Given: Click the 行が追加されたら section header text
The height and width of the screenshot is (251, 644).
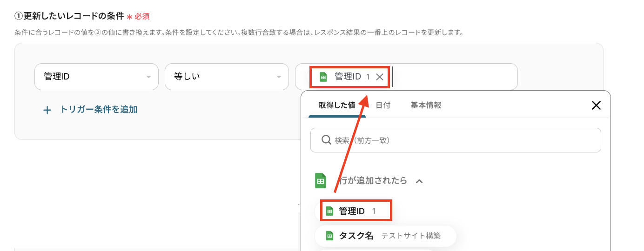Looking at the screenshot, I should click(373, 180).
